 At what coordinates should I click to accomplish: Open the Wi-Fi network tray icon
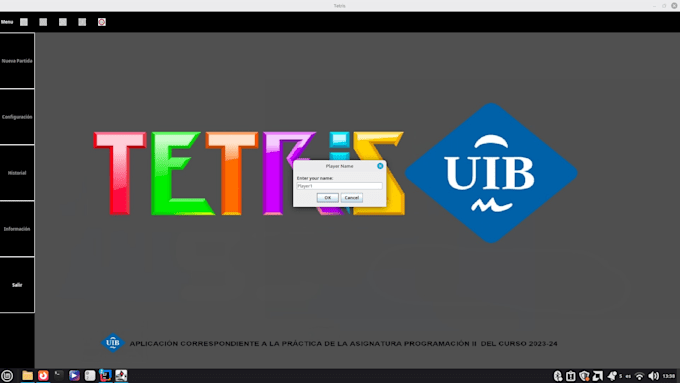pos(639,376)
